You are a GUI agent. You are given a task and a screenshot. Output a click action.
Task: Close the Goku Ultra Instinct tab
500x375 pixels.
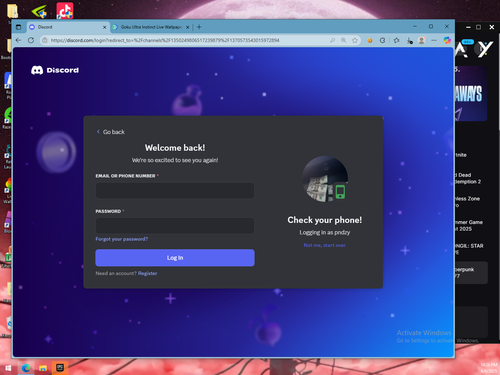[187, 27]
